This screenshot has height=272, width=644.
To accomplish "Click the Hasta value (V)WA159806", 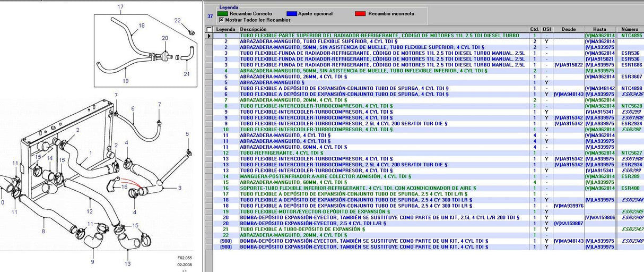I will coord(599,217).
